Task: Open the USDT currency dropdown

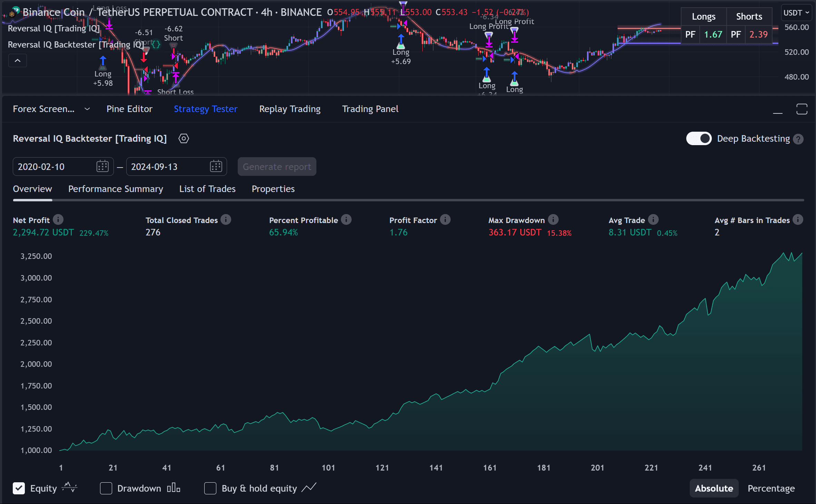Action: coord(796,13)
